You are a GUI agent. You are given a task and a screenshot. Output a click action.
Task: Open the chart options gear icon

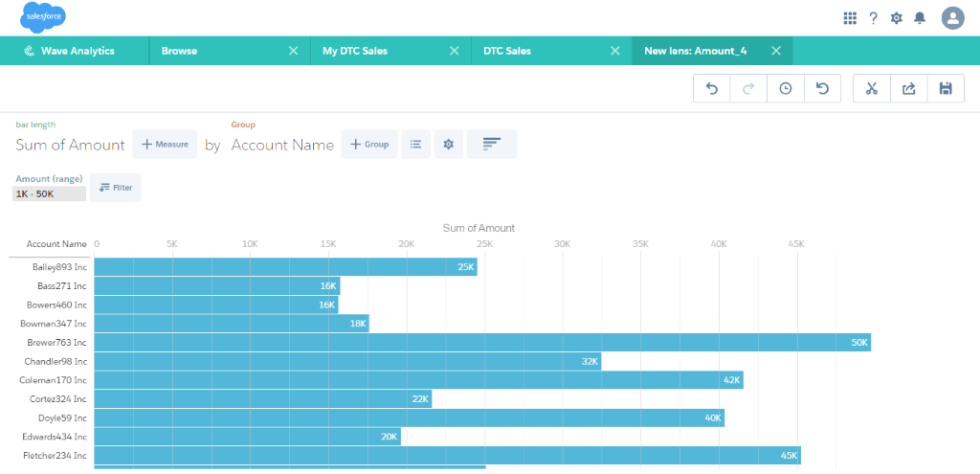[x=448, y=145]
